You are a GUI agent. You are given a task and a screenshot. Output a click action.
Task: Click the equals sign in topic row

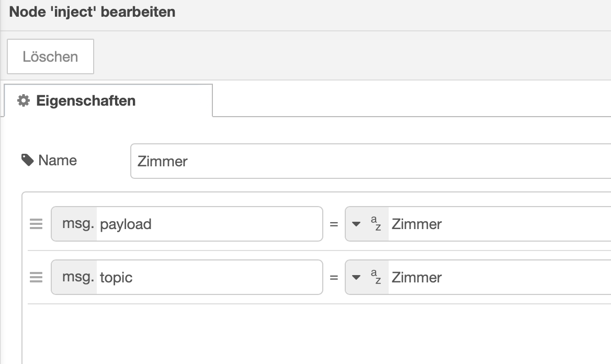(x=334, y=277)
